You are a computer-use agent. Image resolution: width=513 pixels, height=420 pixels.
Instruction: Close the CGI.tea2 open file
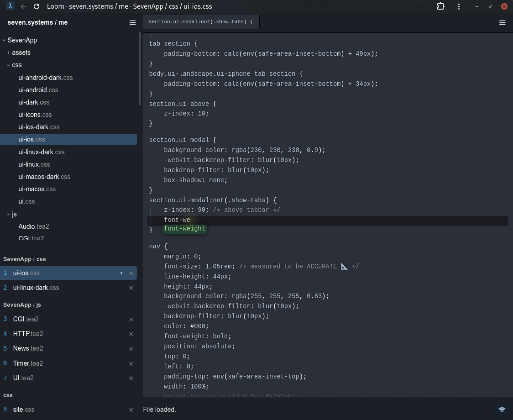131,320
